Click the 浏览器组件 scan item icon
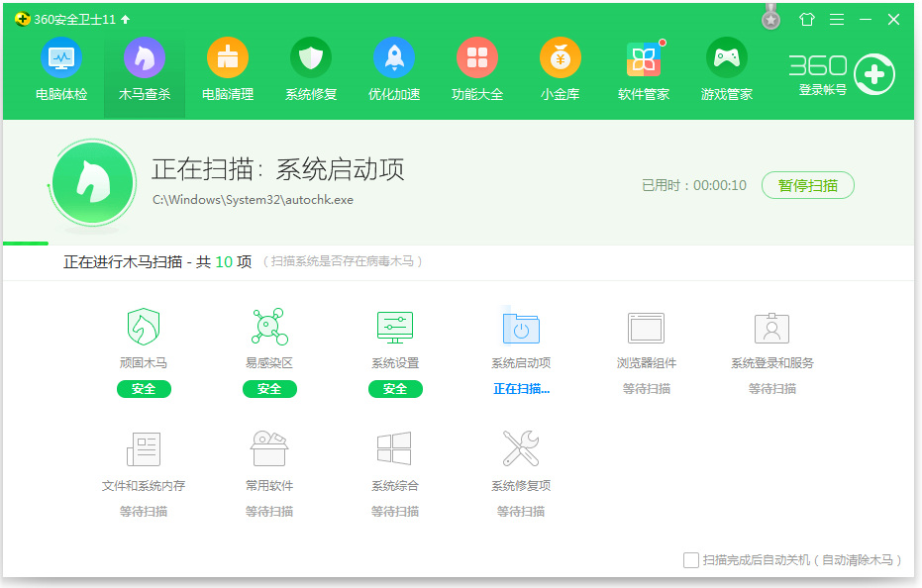Image resolution: width=922 pixels, height=588 pixels. (646, 327)
